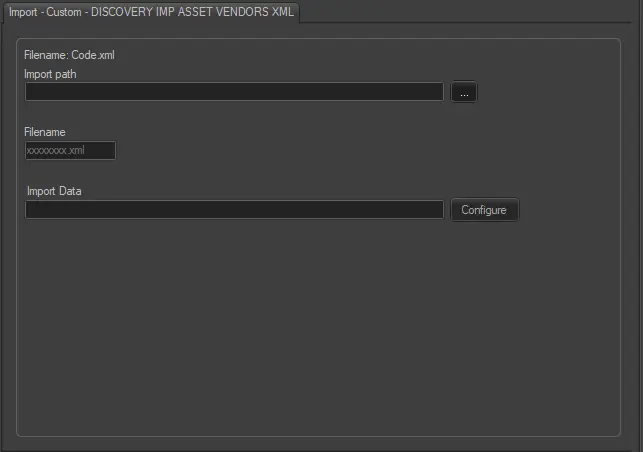Open Import Data configuration using Configure

484,210
